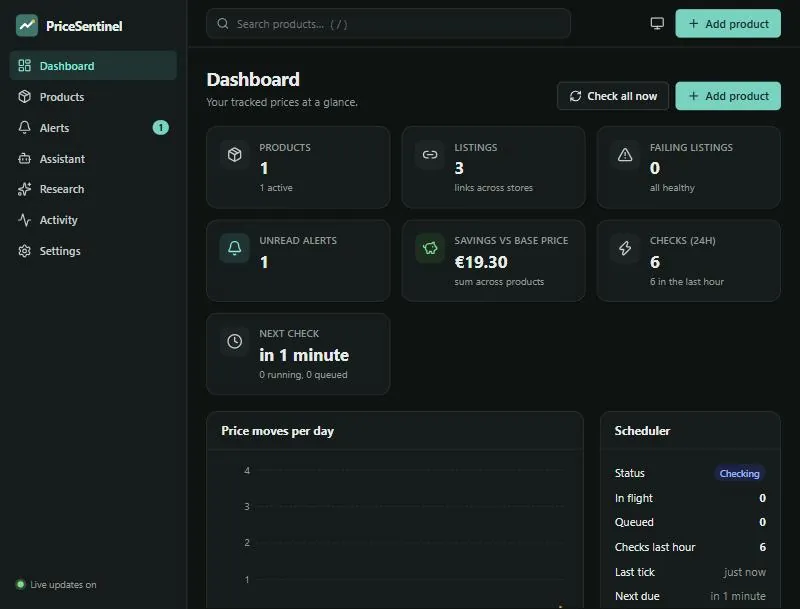Click the top bar Add product button
Screen dimensions: 800x609
pyautogui.click(x=728, y=23)
